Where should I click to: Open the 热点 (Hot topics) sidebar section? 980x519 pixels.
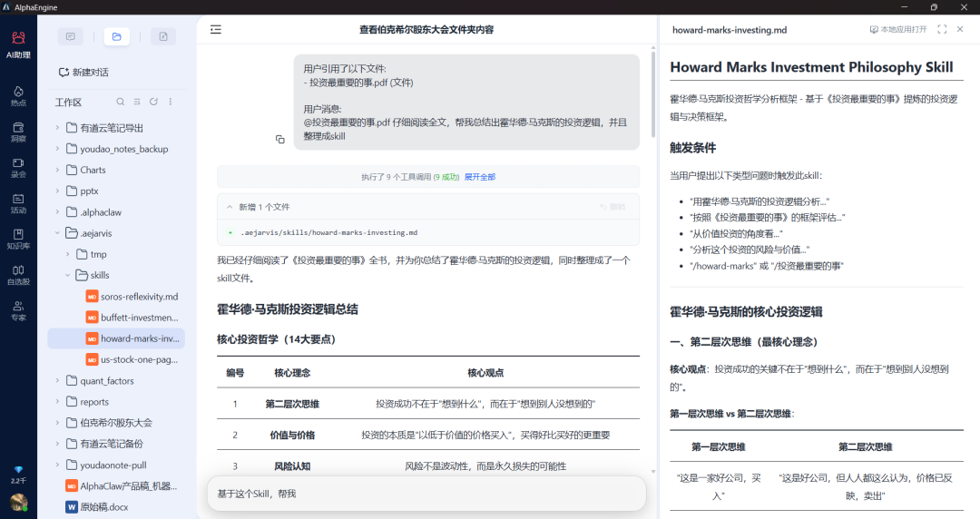[18, 95]
